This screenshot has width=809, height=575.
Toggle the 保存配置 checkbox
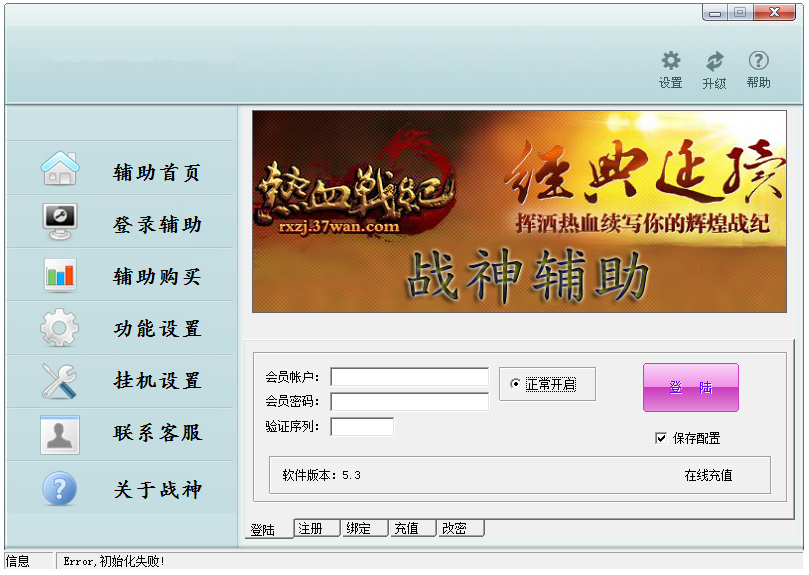(x=660, y=438)
